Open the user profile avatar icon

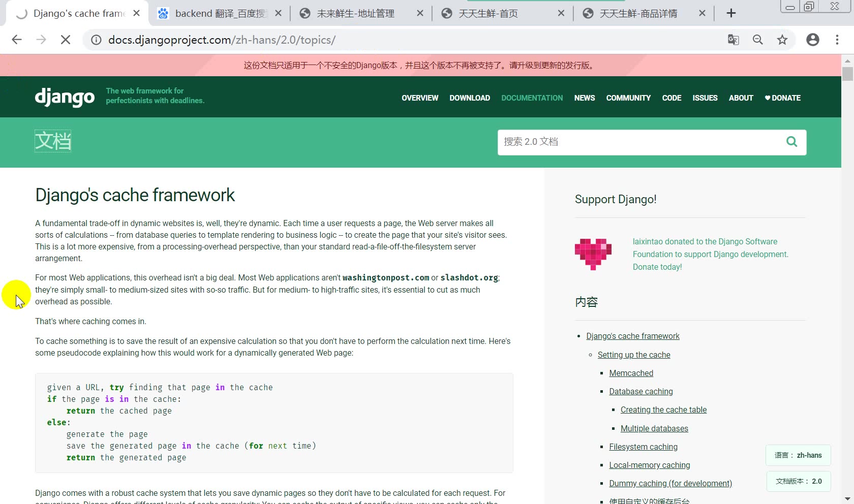[813, 40]
